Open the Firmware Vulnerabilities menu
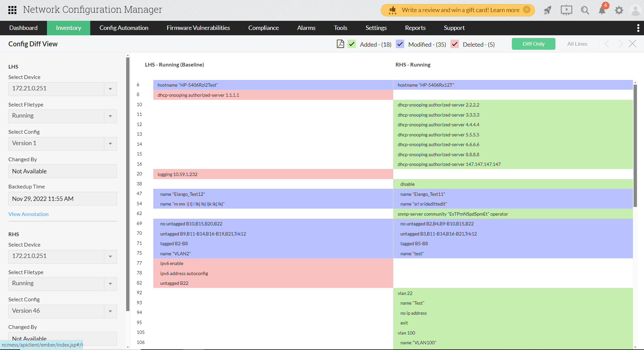Screen dimensions: 644x350 [198, 28]
